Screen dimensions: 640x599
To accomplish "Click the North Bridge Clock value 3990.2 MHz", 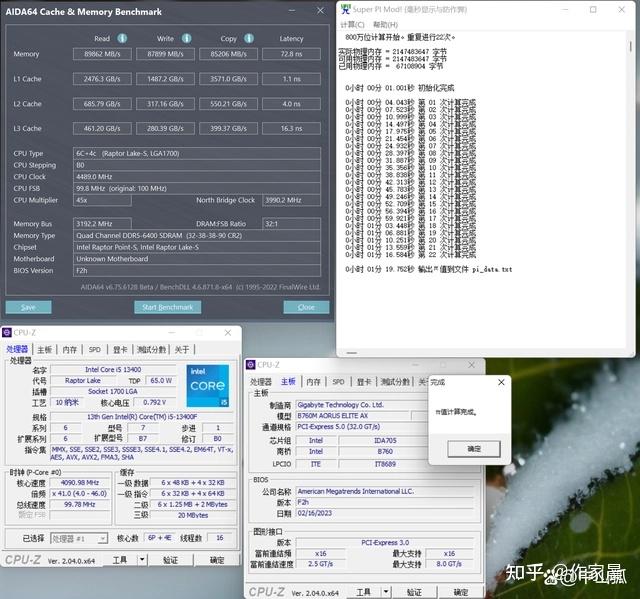I will [x=291, y=200].
